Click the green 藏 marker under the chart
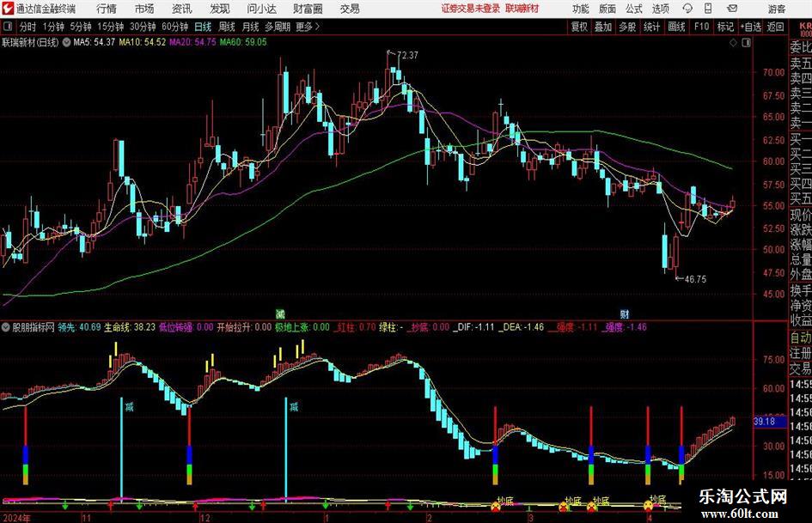This screenshot has height=523, width=812. pos(279,313)
